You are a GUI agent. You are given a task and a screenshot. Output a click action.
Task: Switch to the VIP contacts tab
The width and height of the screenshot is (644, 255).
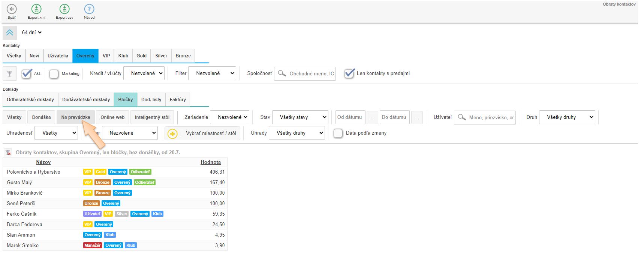pos(106,56)
